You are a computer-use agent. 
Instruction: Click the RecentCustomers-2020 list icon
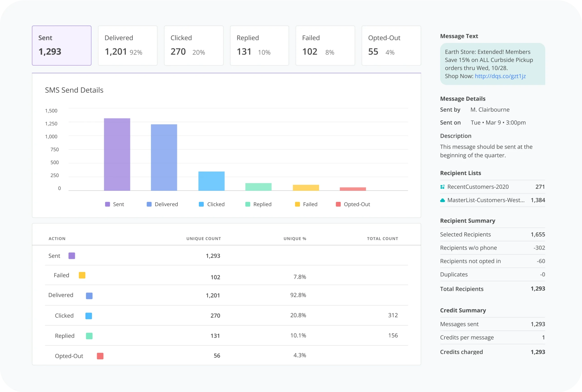click(442, 187)
